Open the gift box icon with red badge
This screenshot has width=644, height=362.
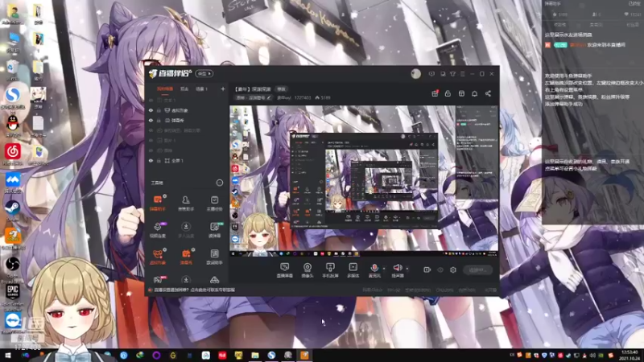435,93
